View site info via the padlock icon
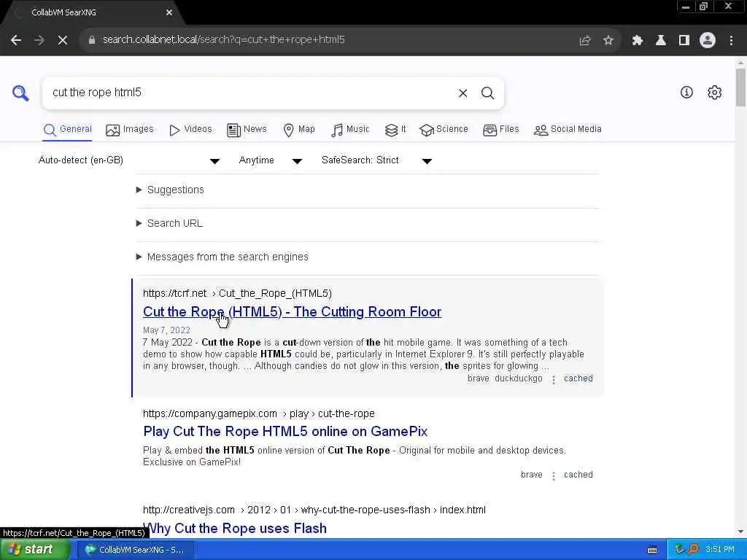Image resolution: width=747 pixels, height=560 pixels. (x=92, y=40)
